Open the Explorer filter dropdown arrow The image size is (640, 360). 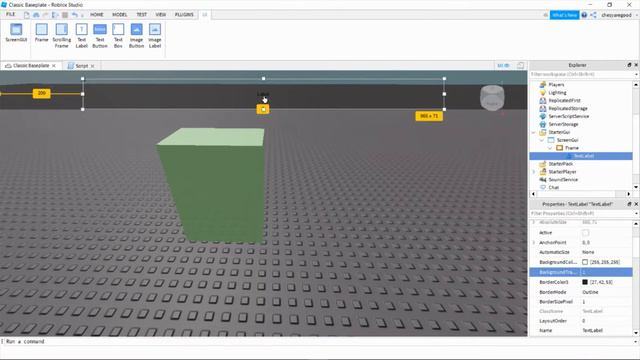point(636,75)
